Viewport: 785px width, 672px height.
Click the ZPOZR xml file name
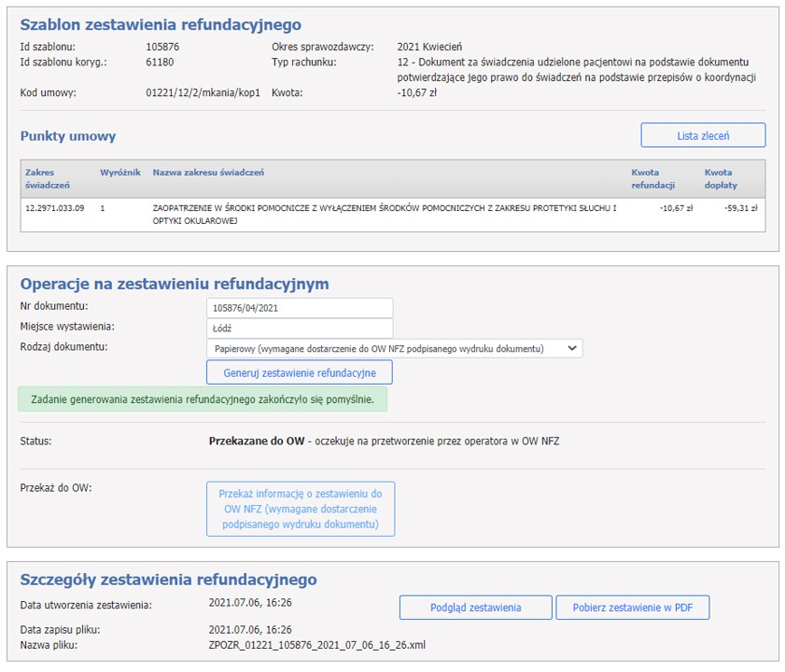(316, 645)
